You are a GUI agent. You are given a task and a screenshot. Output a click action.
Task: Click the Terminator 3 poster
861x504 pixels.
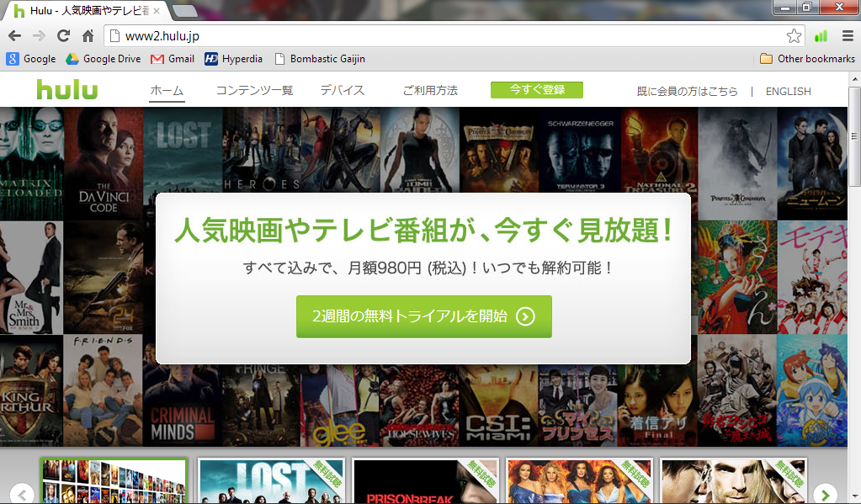[x=581, y=149]
